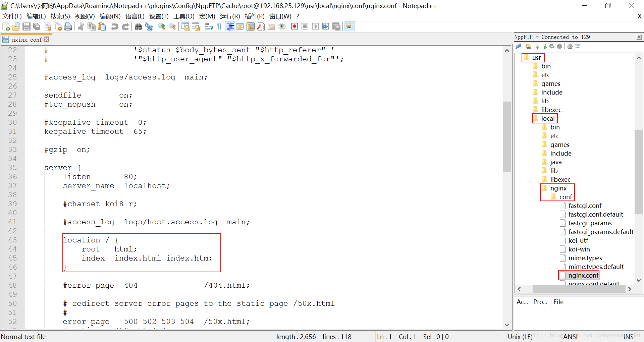
Task: Abort the current NppFTP transfer
Action: 559,47
